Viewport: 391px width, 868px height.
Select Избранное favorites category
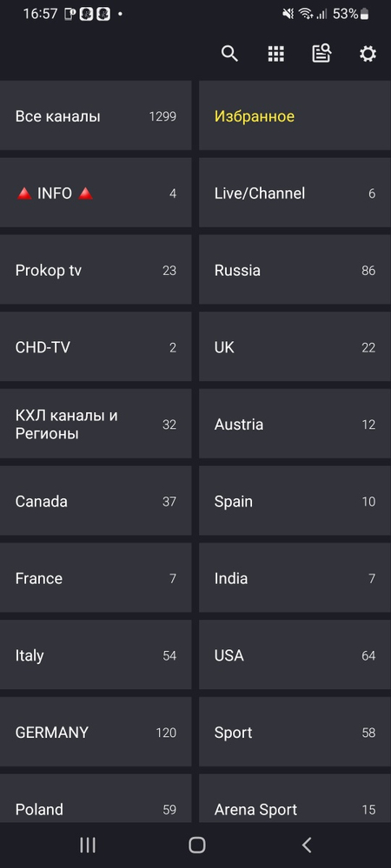295,115
